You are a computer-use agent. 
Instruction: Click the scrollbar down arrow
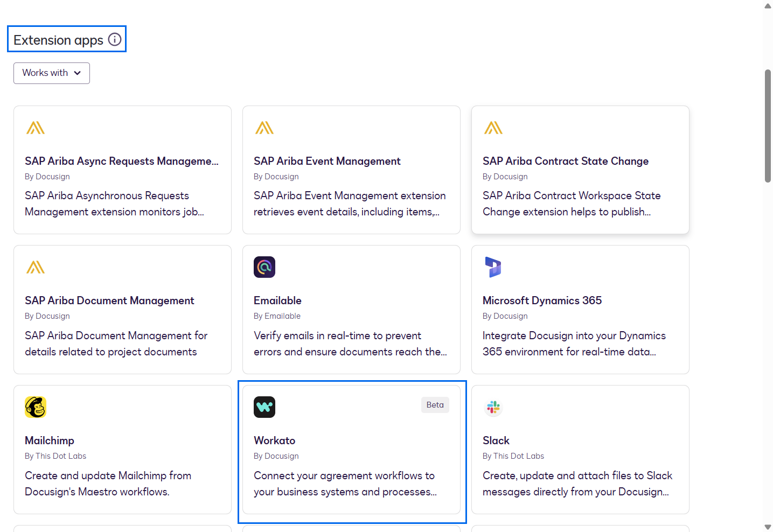click(768, 527)
